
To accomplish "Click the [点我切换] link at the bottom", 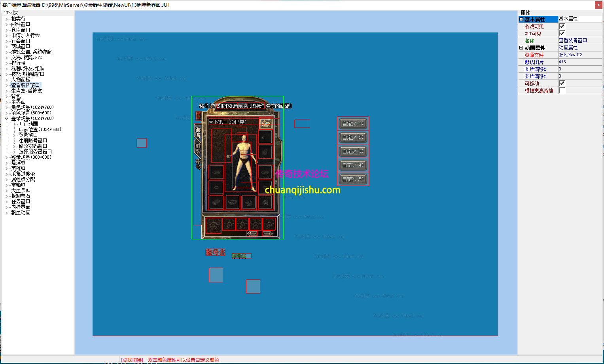I will tap(131, 359).
